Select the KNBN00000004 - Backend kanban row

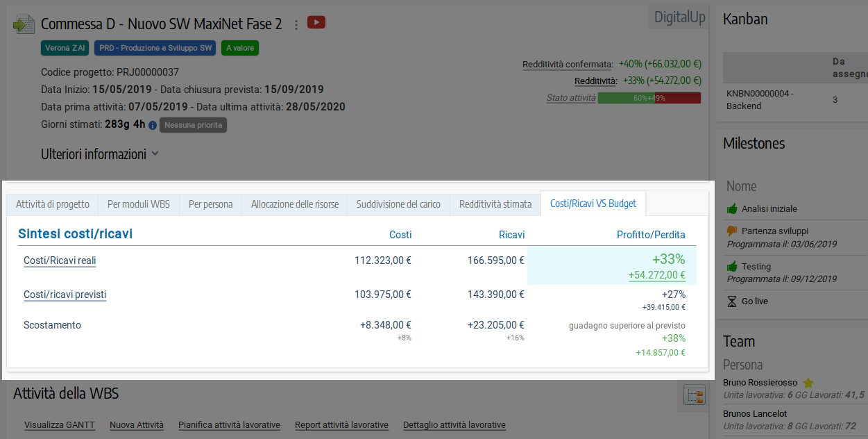click(760, 99)
